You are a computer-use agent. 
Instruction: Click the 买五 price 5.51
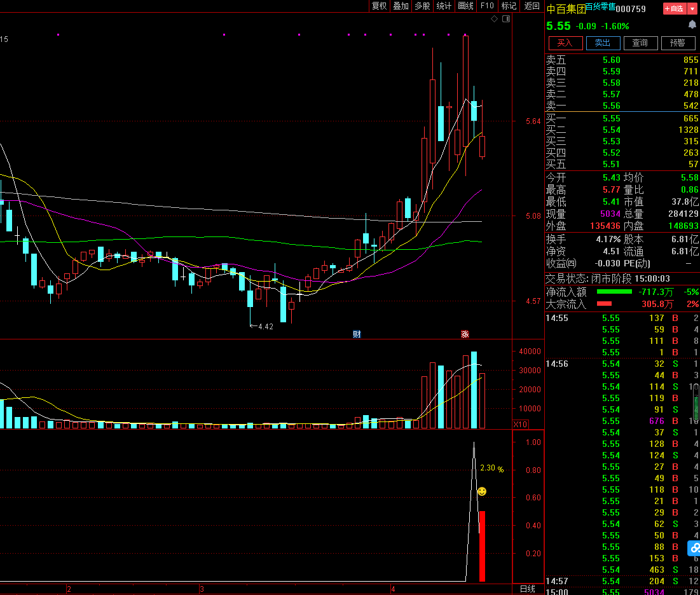(611, 164)
